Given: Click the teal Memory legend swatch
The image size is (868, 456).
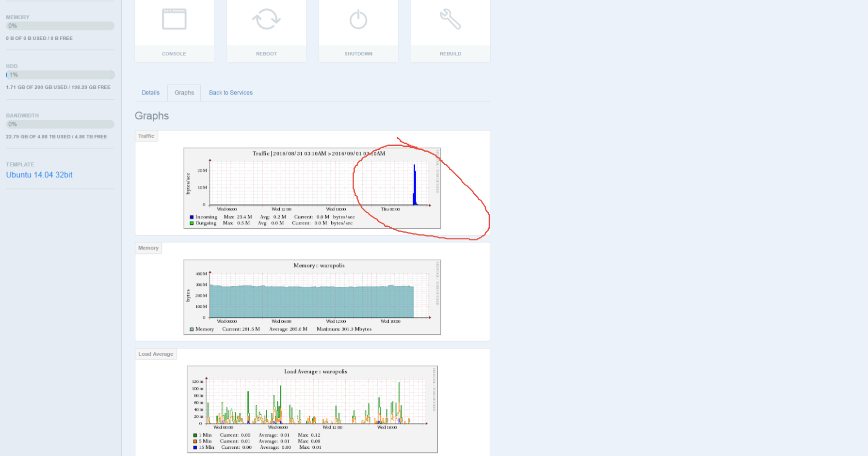Looking at the screenshot, I should click(192, 329).
